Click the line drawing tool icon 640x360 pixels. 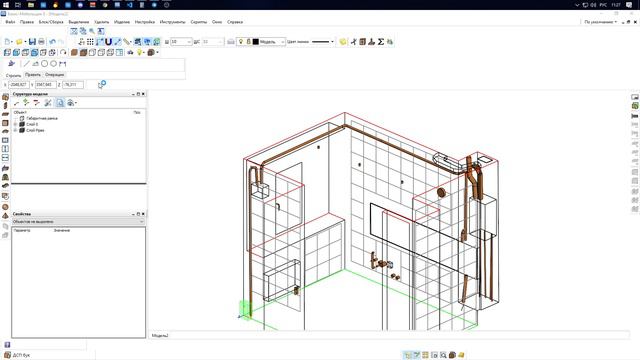tap(27, 64)
